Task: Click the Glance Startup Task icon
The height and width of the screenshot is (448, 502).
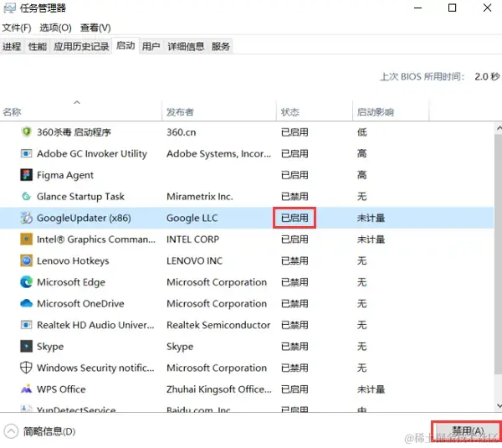Action: click(x=26, y=196)
